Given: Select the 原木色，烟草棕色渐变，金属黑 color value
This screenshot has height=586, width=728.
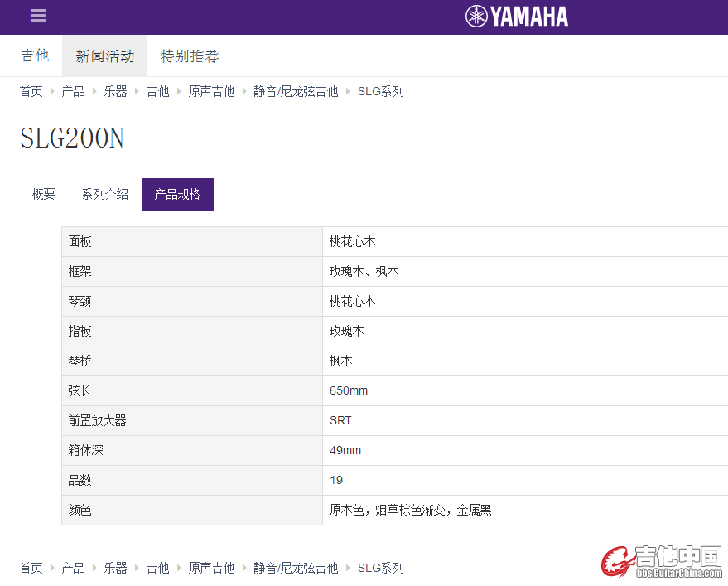Looking at the screenshot, I should point(411,510).
